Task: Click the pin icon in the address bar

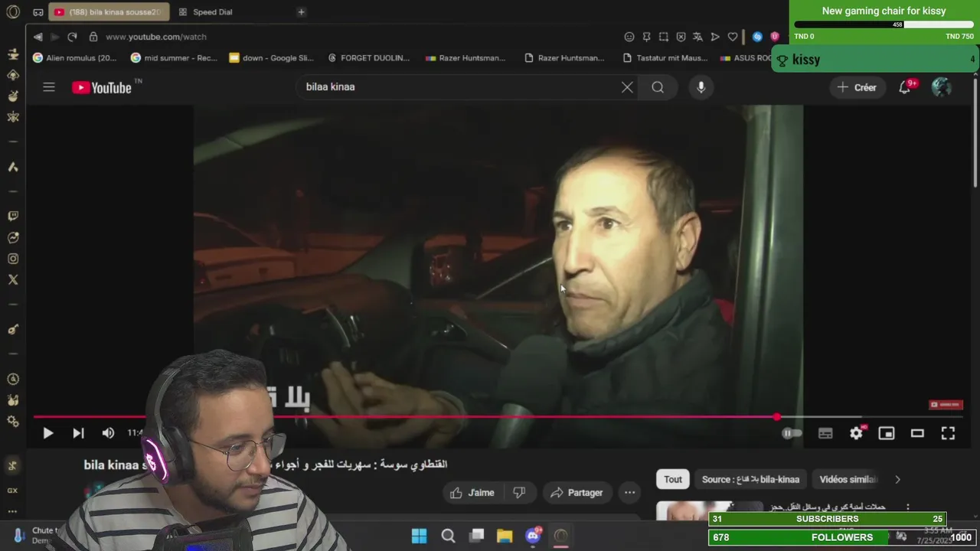Action: (x=646, y=37)
